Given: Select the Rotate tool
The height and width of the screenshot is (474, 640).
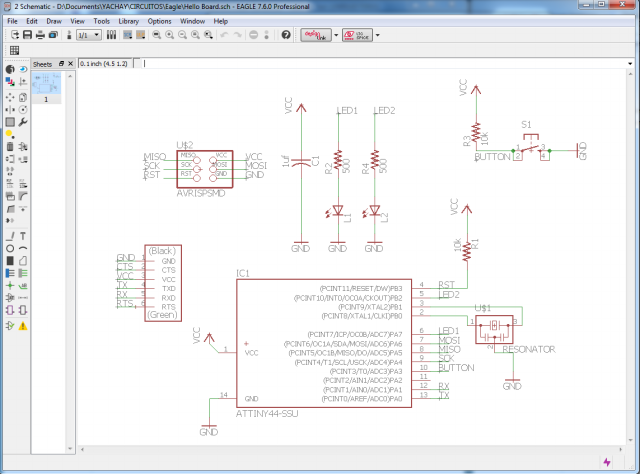Looking at the screenshot, I should pyautogui.click(x=23, y=109).
